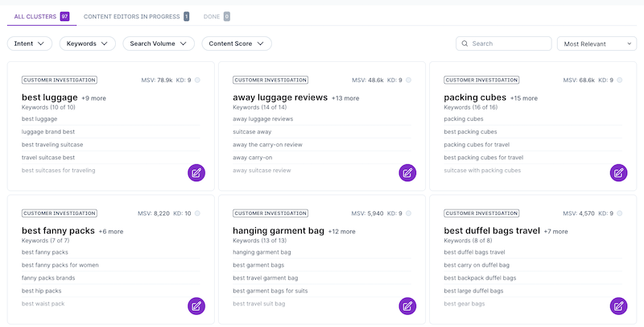The height and width of the screenshot is (327, 644).
Task: Expand '+12 more' on hanging garment bag
Action: [x=341, y=231]
